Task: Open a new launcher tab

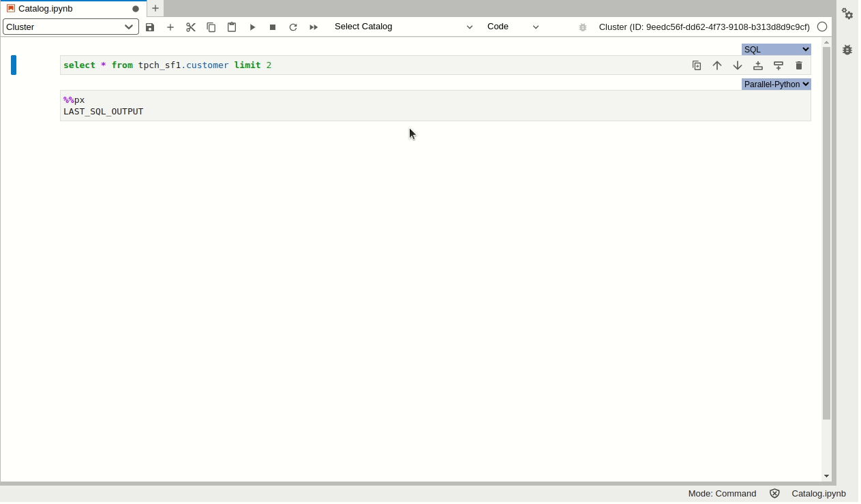Action: click(155, 9)
